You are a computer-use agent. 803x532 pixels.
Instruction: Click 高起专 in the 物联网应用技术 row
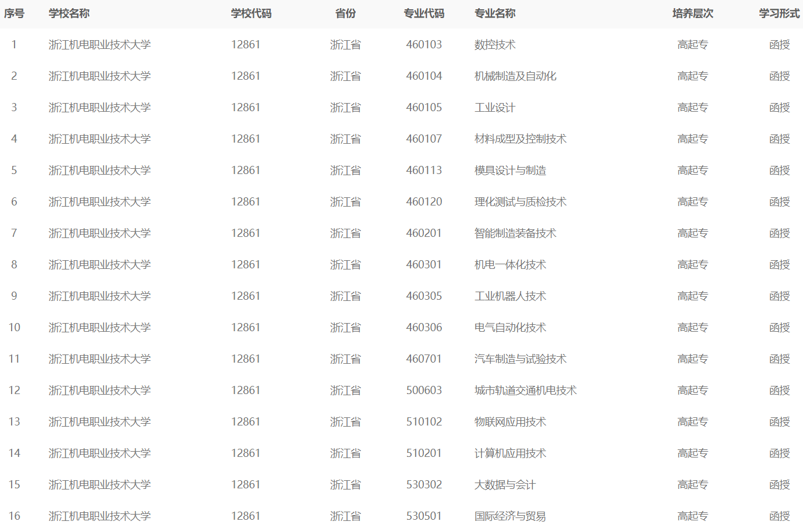(692, 422)
